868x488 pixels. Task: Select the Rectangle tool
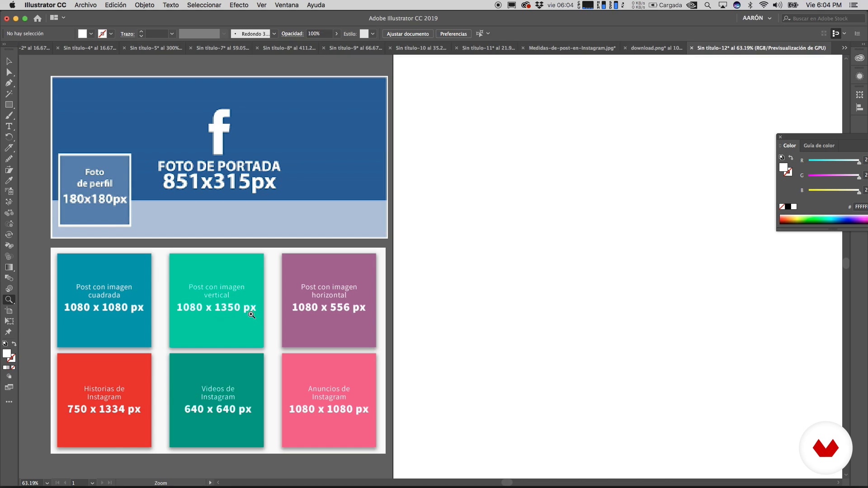(9, 104)
